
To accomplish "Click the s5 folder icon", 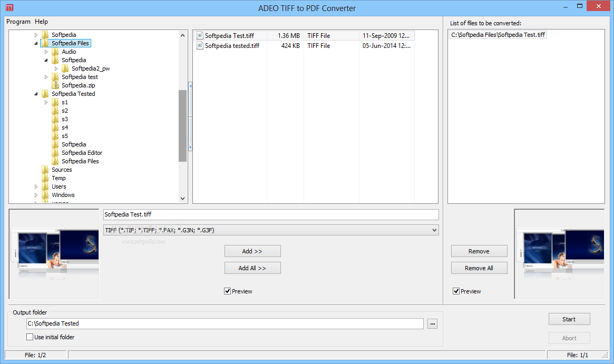I will [x=55, y=136].
